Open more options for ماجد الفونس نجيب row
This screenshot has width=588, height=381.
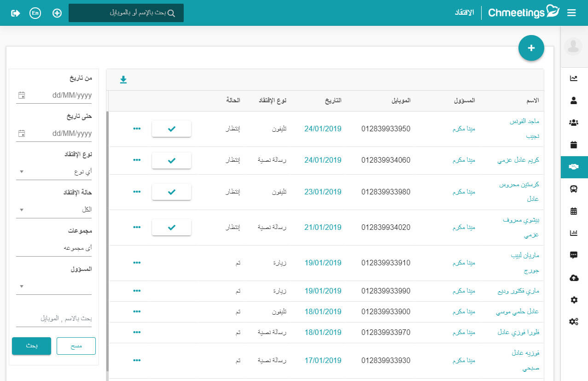(137, 129)
